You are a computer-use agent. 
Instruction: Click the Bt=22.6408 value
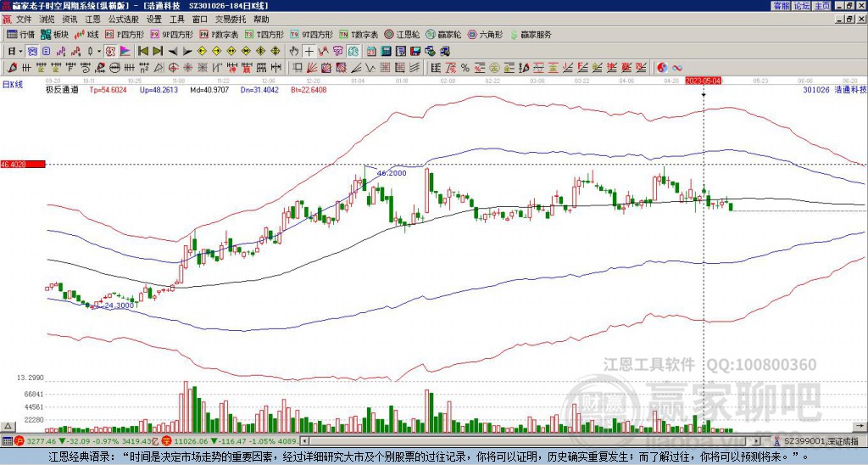pyautogui.click(x=309, y=90)
